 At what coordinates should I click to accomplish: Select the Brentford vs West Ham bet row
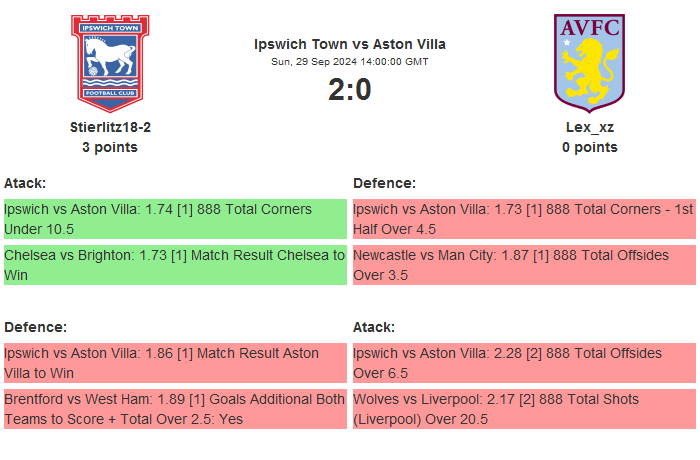tap(175, 409)
